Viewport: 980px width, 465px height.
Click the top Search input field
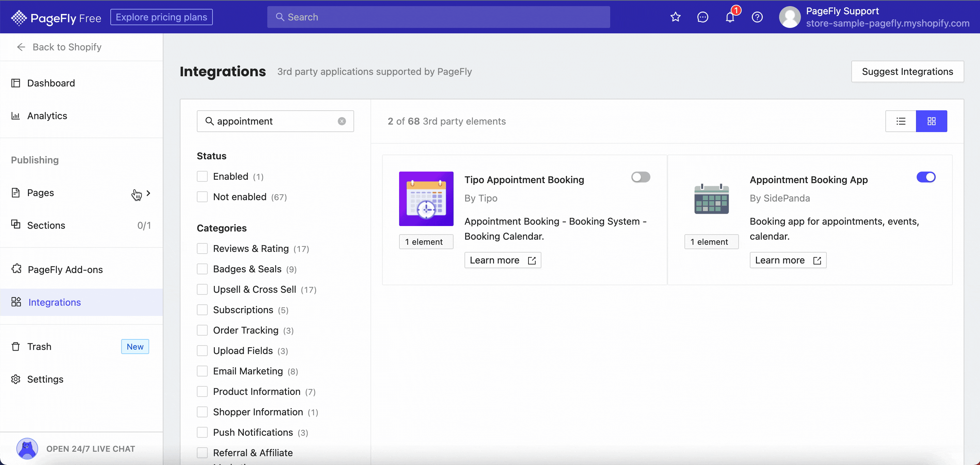click(x=438, y=17)
